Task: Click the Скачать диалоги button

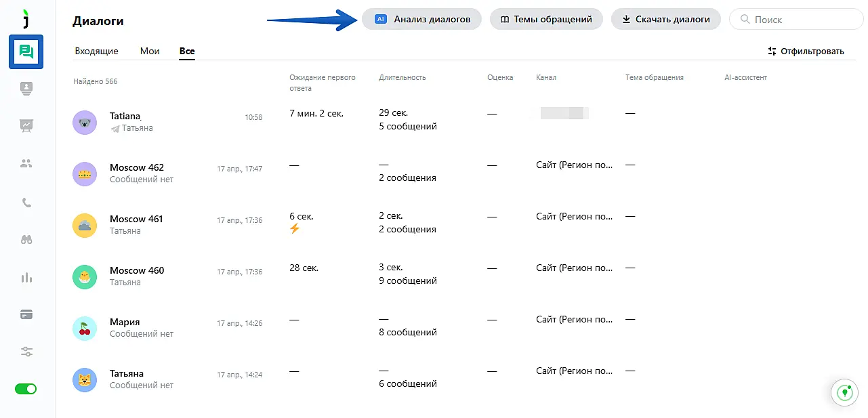Action: 665,20
